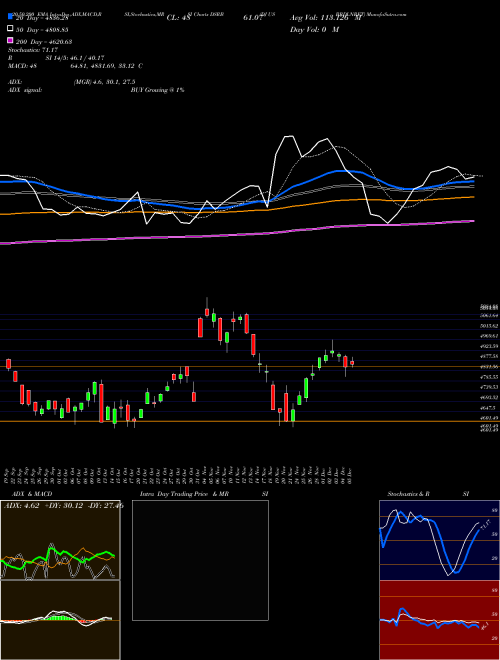Click the ADX (MGR) values line

tap(72, 82)
